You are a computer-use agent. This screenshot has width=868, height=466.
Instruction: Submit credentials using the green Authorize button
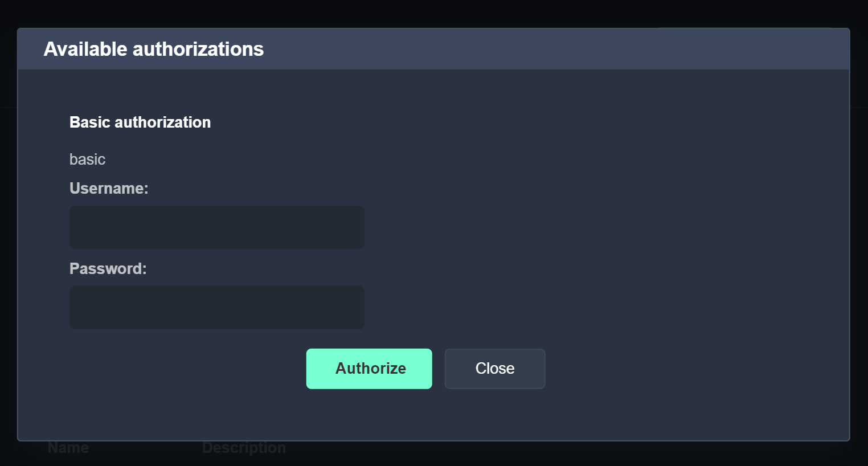pos(369,369)
